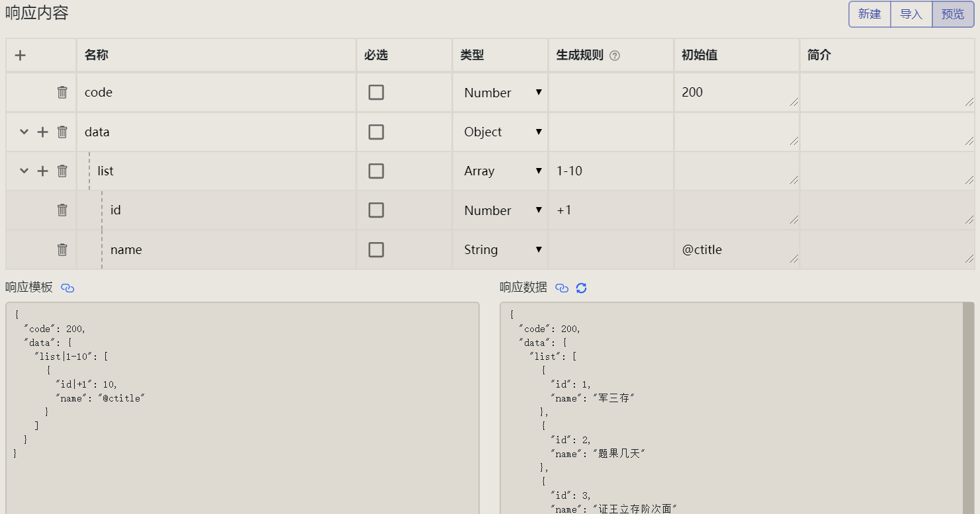Click the copy icon next to 响应数据

tap(562, 288)
